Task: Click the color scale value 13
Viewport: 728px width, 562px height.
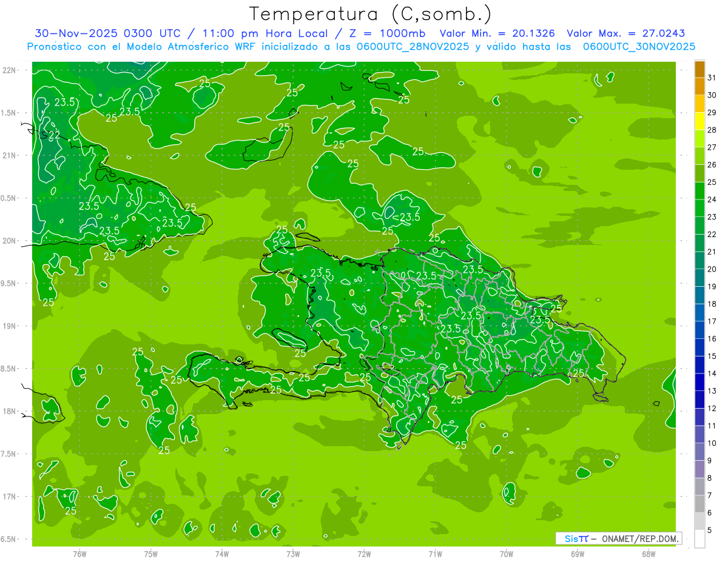Action: (712, 391)
